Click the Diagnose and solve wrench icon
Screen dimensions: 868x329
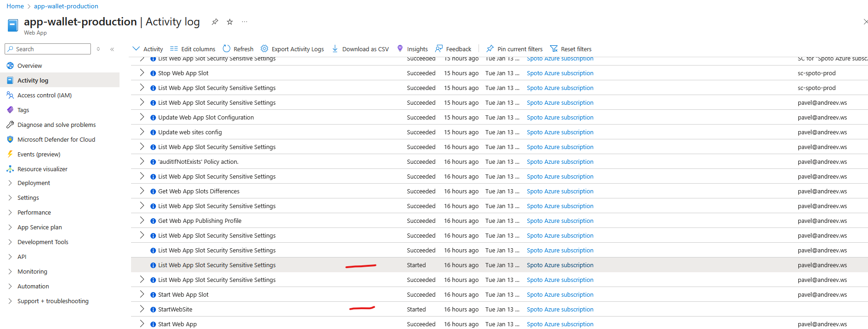[x=10, y=125]
